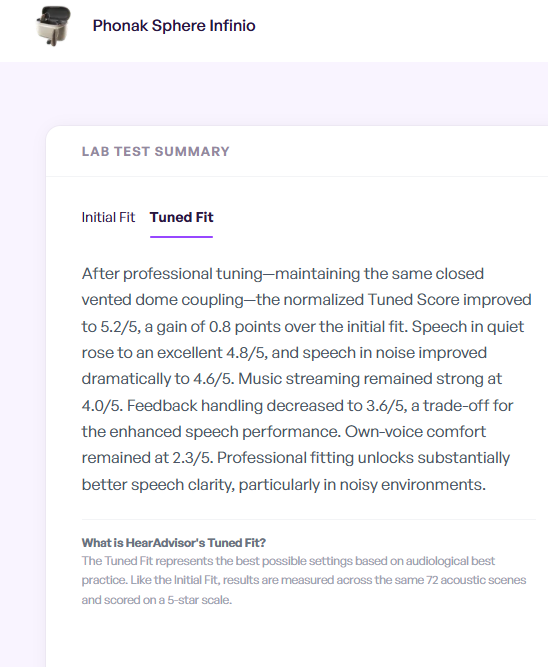This screenshot has width=548, height=667.
Task: Switch to the Initial Fit tab
Action: [x=108, y=217]
